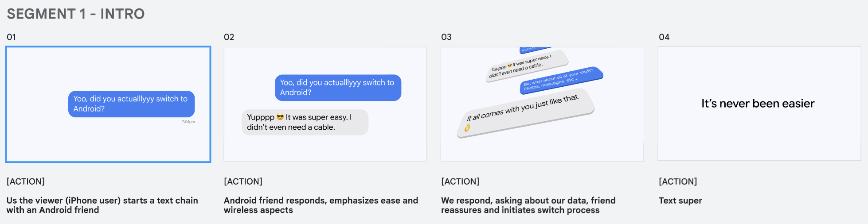Viewport: 868px width, 224px height.
Task: Click the blue message bubble in frame 01
Action: (x=131, y=104)
